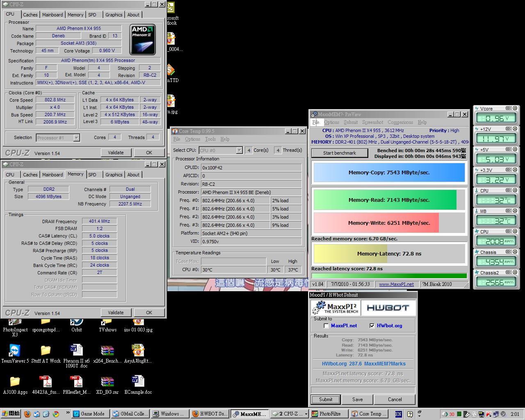Image resolution: width=525 pixels, height=420 pixels.
Task: Open the www.MaxxPI.net link
Action: click(396, 284)
